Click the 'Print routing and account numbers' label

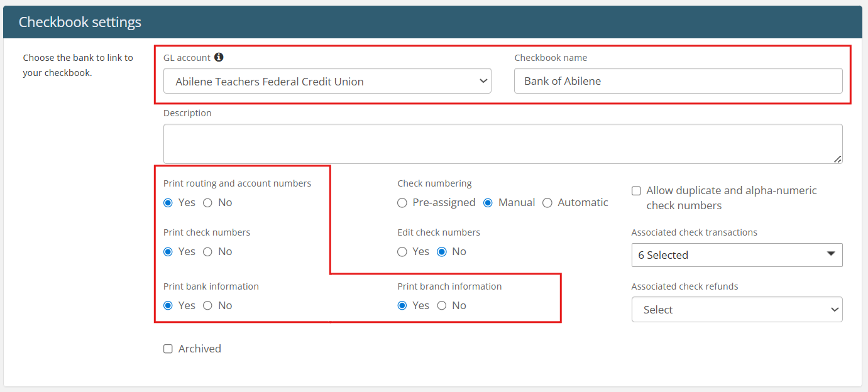tap(237, 183)
